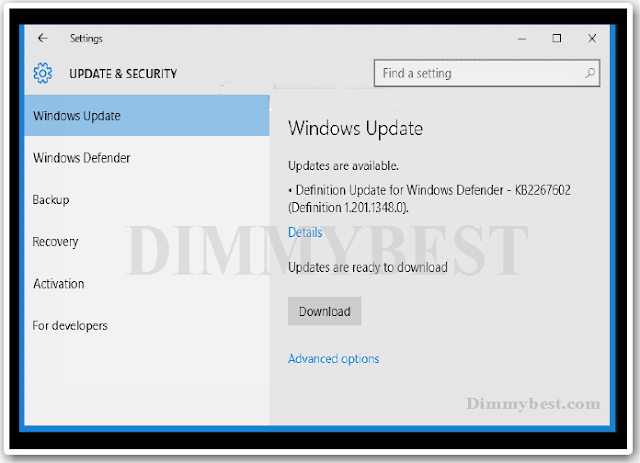Open Windows Defender section
Image resolution: width=640 pixels, height=463 pixels.
pyautogui.click(x=147, y=158)
